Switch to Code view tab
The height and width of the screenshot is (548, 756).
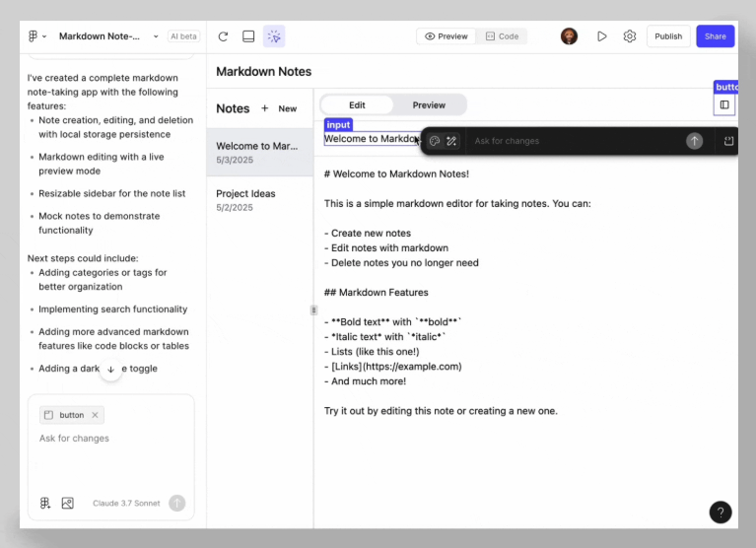502,36
